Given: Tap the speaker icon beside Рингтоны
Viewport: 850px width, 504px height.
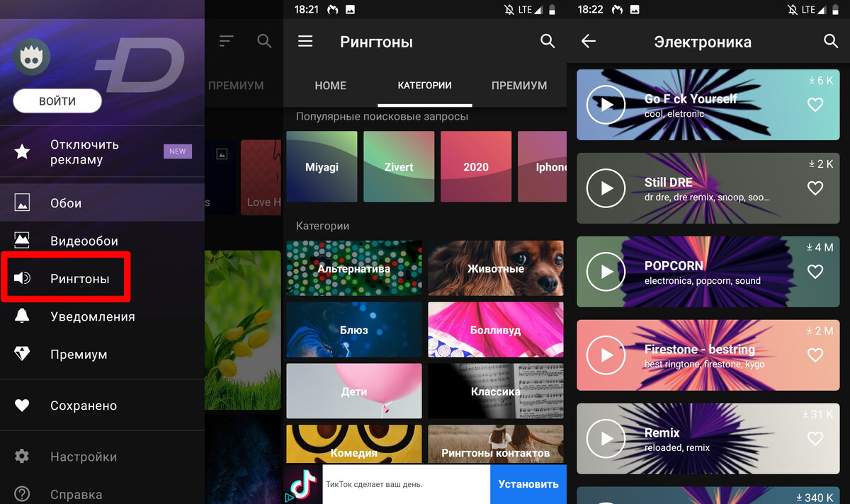Looking at the screenshot, I should (23, 278).
